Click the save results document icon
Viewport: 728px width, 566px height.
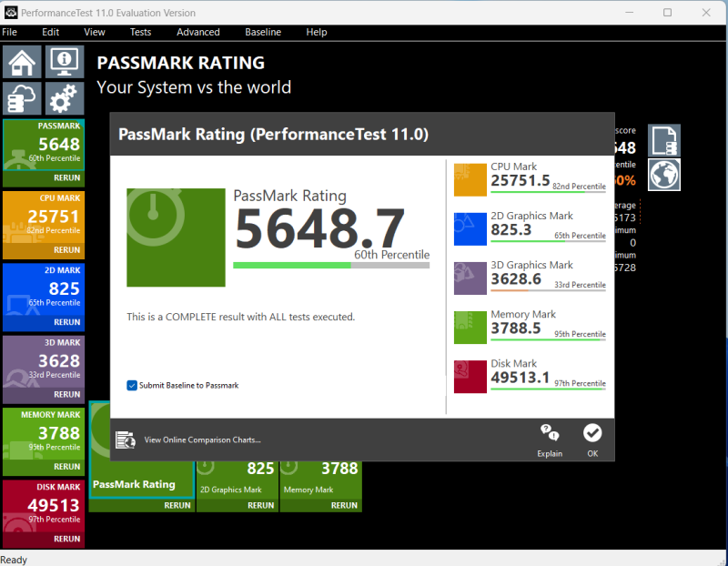[x=664, y=140]
